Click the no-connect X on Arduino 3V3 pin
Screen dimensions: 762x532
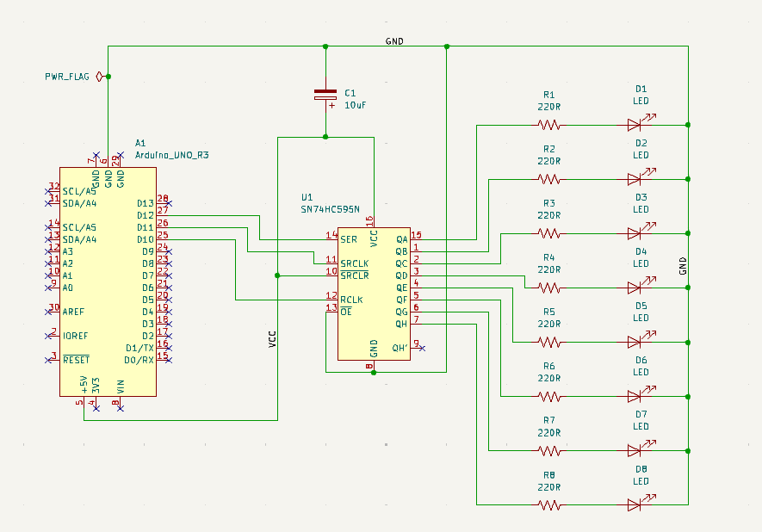click(96, 409)
